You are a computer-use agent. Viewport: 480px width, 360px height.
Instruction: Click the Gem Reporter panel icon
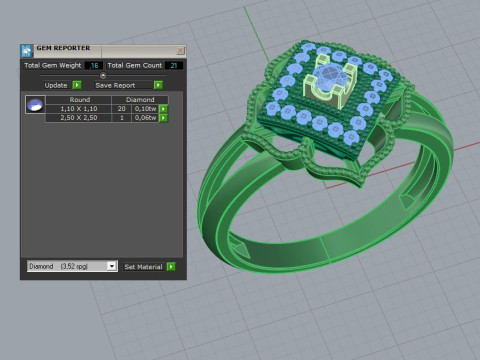pos(27,51)
